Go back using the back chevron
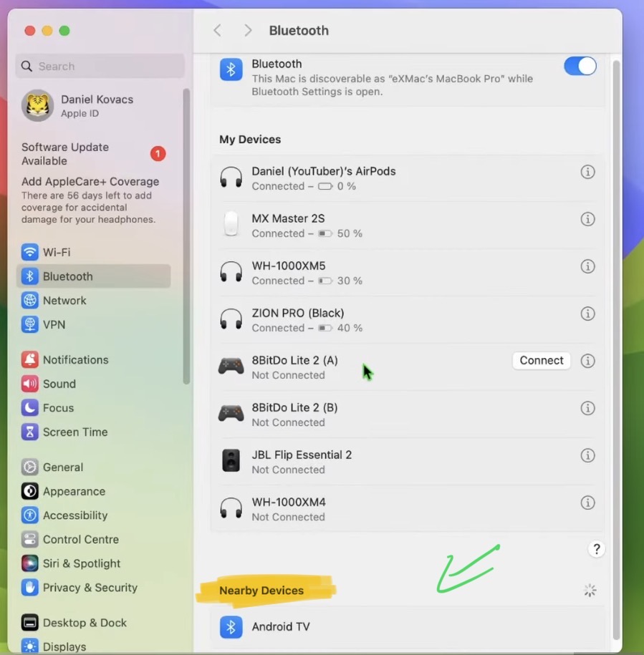Screen dimensions: 644x655 click(x=218, y=30)
